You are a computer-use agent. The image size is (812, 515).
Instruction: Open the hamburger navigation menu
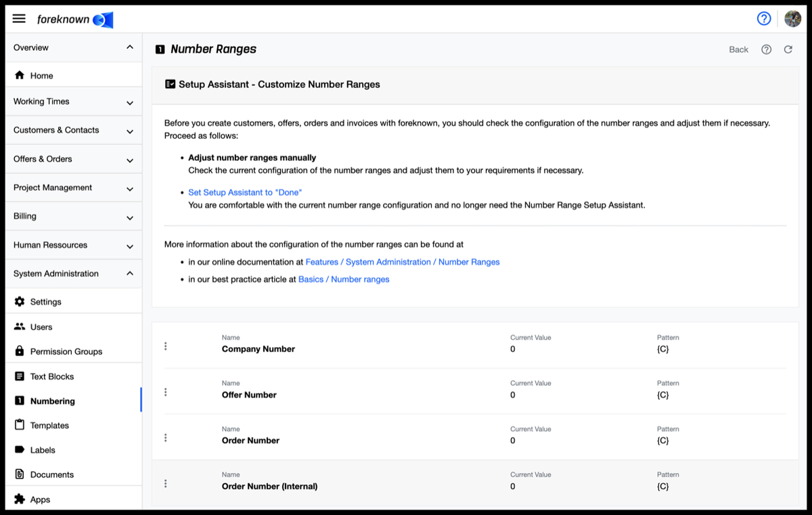click(19, 19)
